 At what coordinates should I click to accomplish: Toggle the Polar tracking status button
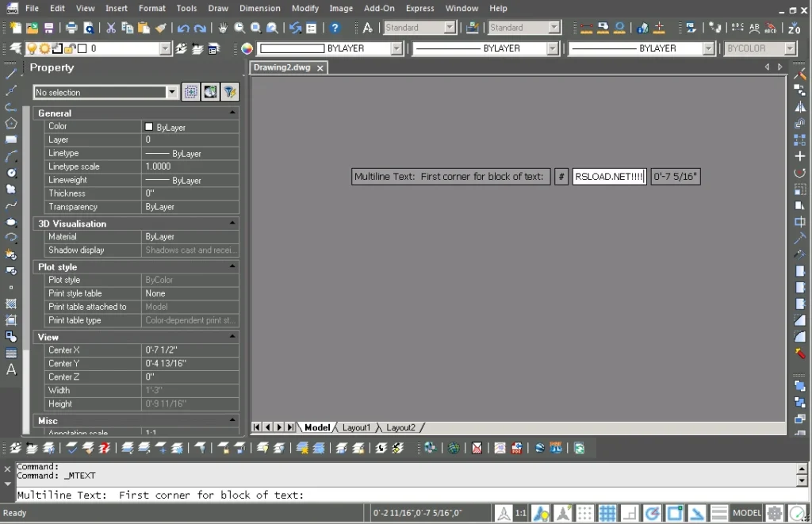(652, 514)
